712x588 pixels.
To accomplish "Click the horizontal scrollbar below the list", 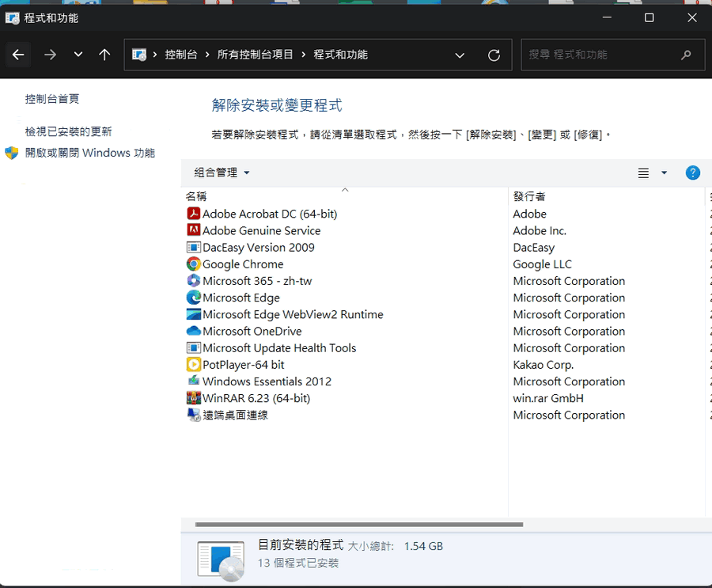I will (x=358, y=524).
